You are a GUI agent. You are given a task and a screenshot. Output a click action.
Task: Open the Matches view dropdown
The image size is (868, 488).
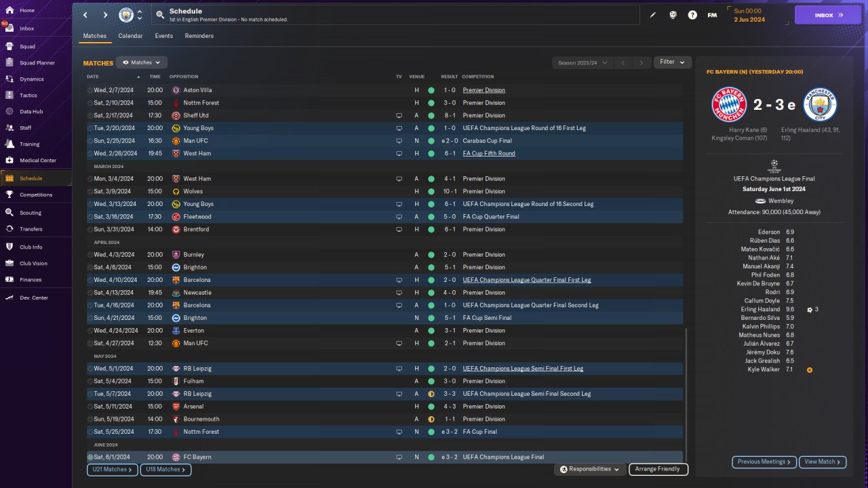142,62
